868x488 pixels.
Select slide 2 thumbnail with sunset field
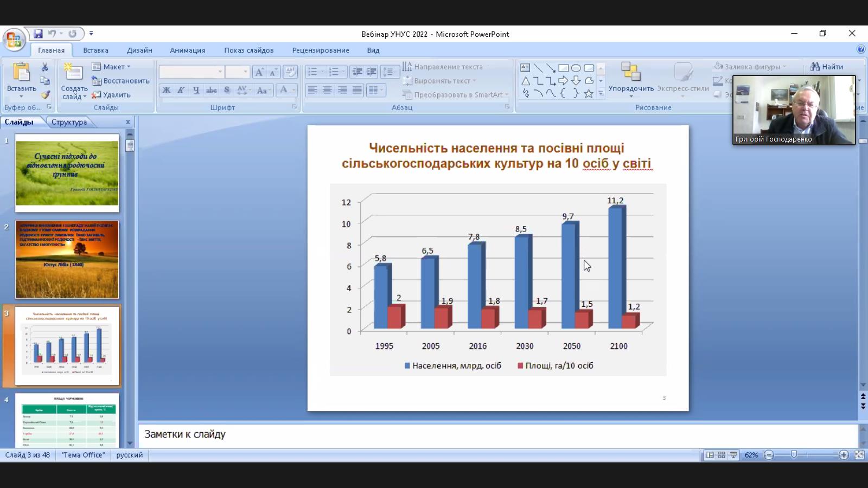[x=67, y=259]
